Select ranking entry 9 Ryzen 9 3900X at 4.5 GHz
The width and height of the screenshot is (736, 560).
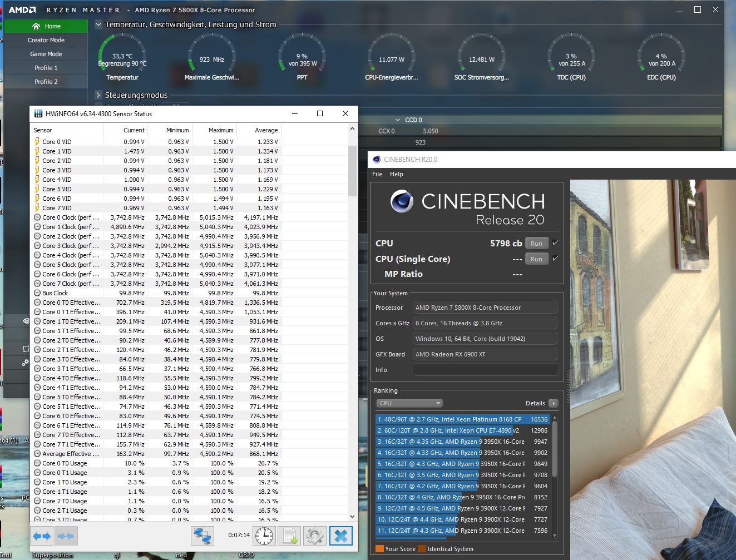pyautogui.click(x=463, y=508)
